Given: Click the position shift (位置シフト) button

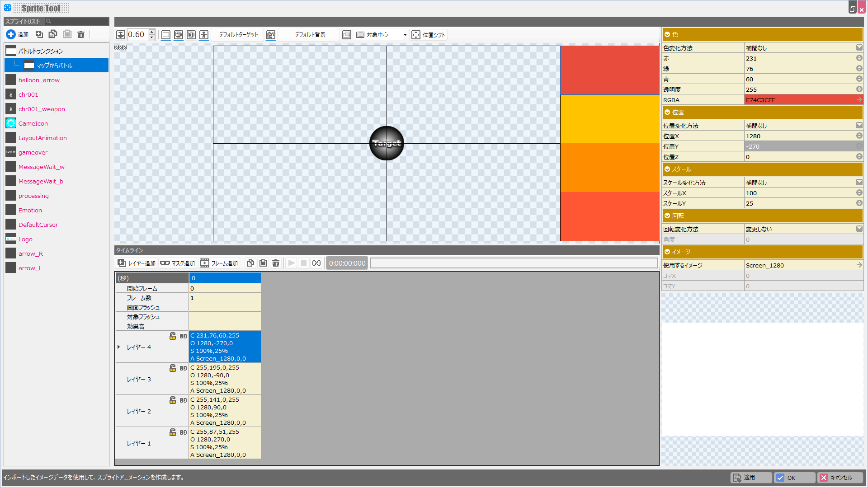Looking at the screenshot, I should tap(429, 35).
